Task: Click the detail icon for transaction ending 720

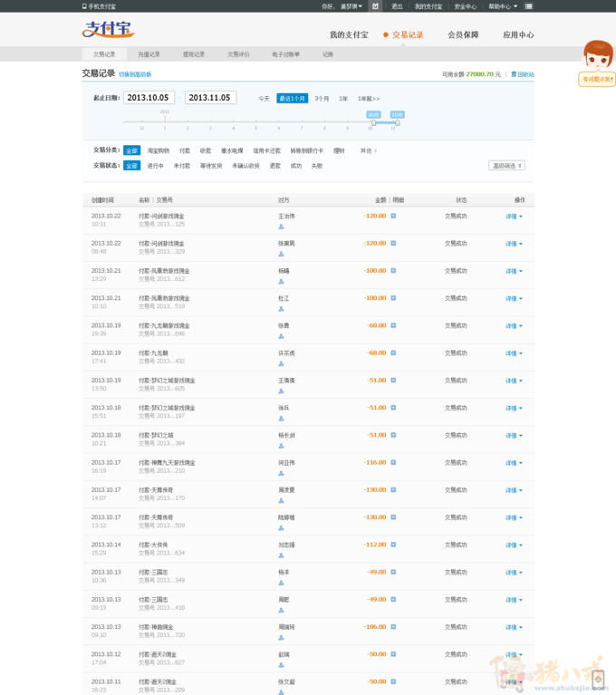Action: [393, 627]
